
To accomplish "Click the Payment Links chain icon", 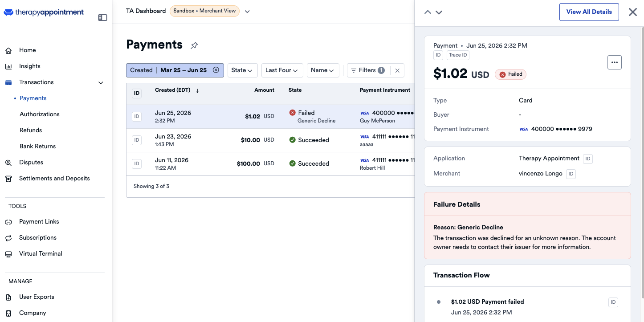I will tap(8, 222).
